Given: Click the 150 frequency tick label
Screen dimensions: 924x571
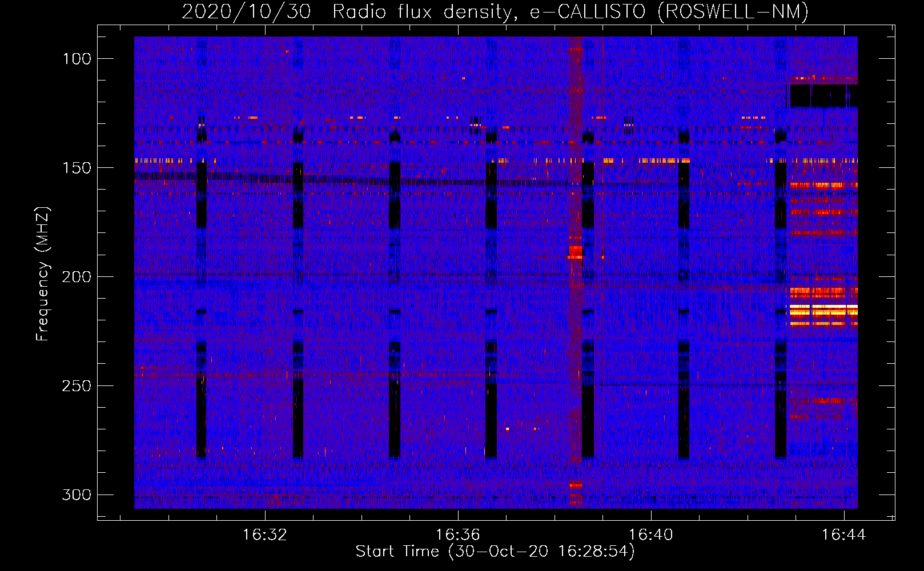Looking at the screenshot, I should 77,168.
